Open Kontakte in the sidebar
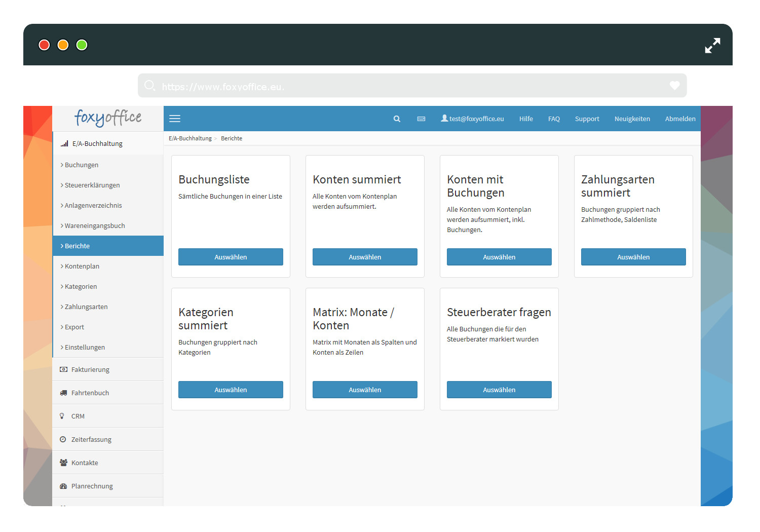The height and width of the screenshot is (532, 760). click(85, 463)
